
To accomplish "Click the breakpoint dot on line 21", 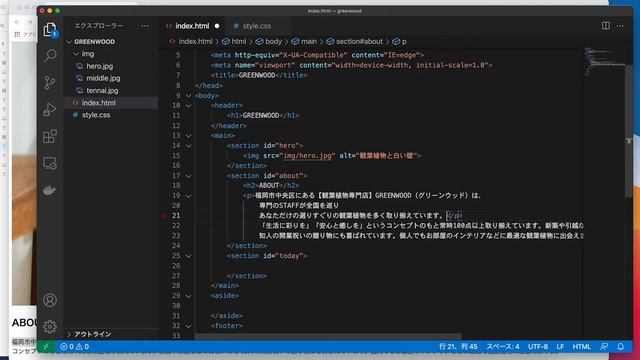I will [163, 216].
